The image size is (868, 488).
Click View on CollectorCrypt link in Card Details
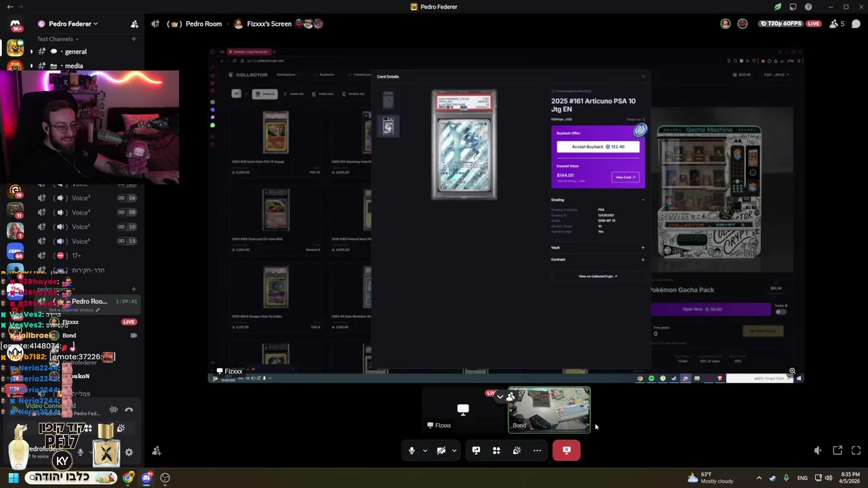point(597,277)
